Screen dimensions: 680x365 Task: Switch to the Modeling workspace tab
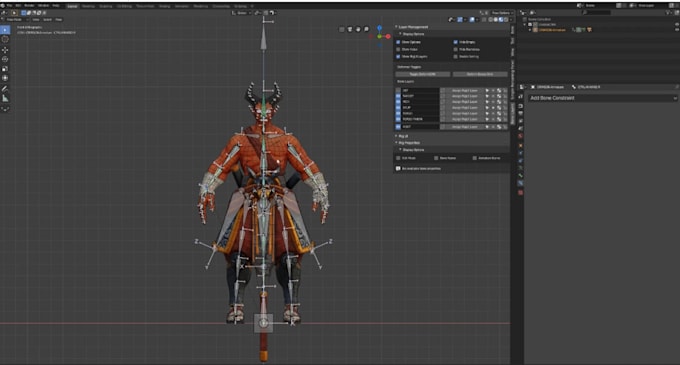[88, 7]
